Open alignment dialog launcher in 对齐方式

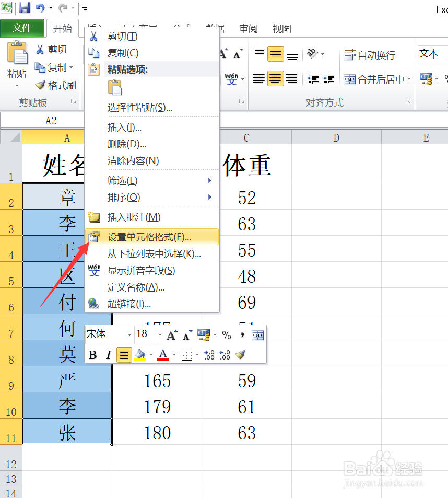pos(408,101)
